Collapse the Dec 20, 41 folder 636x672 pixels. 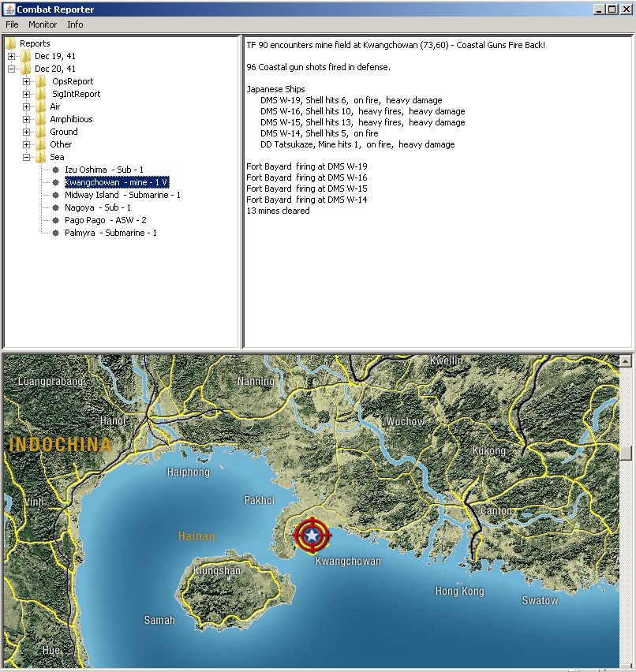[12, 69]
